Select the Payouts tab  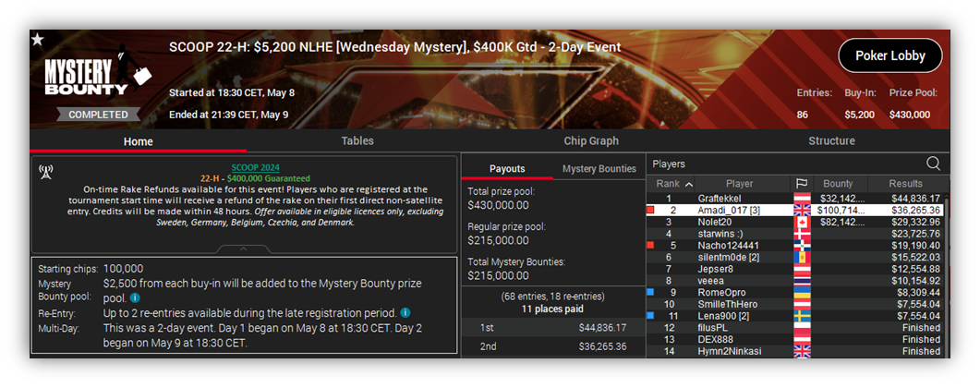tap(507, 169)
